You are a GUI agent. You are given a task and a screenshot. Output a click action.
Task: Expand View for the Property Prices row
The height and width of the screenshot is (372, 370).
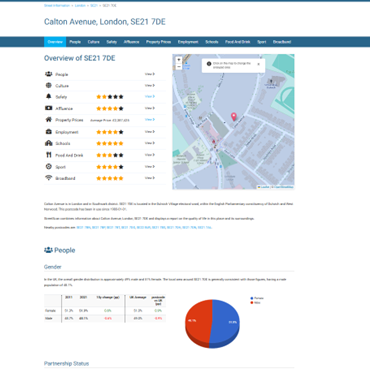click(x=150, y=119)
